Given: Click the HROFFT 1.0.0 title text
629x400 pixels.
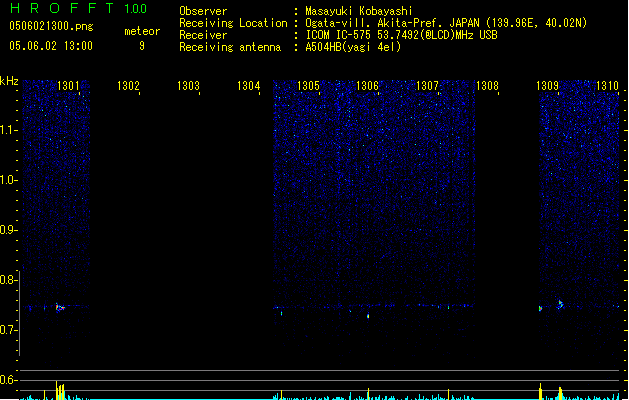Looking at the screenshot, I should click(x=79, y=8).
